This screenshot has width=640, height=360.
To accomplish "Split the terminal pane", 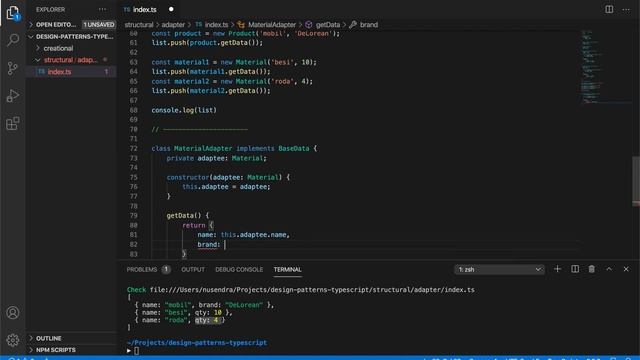I will pos(575,269).
